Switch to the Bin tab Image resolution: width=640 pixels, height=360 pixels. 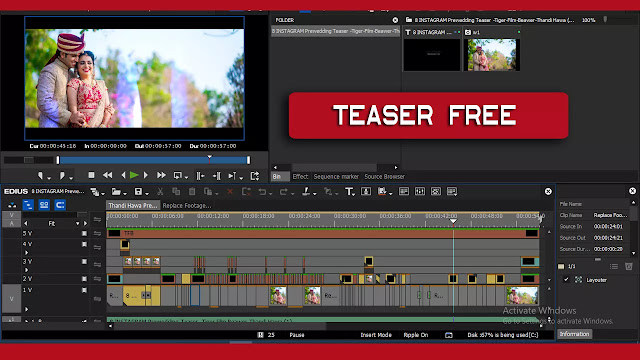[x=280, y=176]
